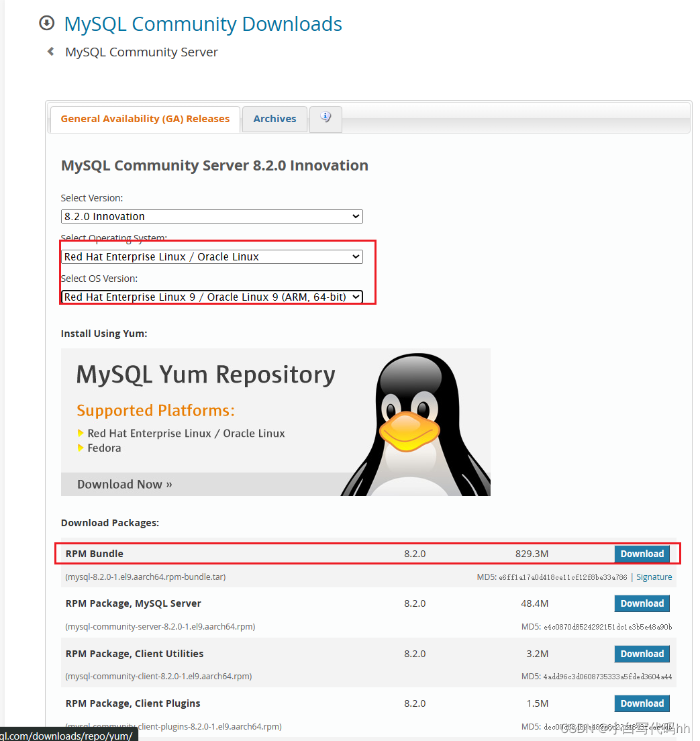Click Download for the RPM Bundle

[x=642, y=554]
